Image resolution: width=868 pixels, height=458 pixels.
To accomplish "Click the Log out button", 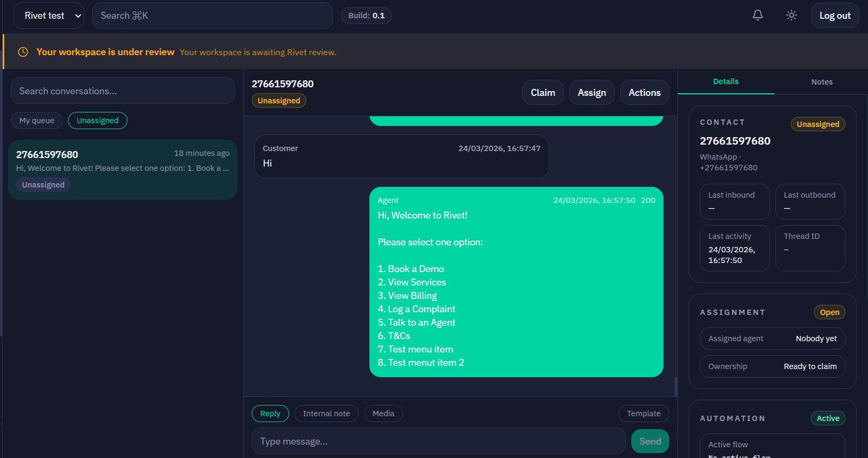I will (x=834, y=16).
